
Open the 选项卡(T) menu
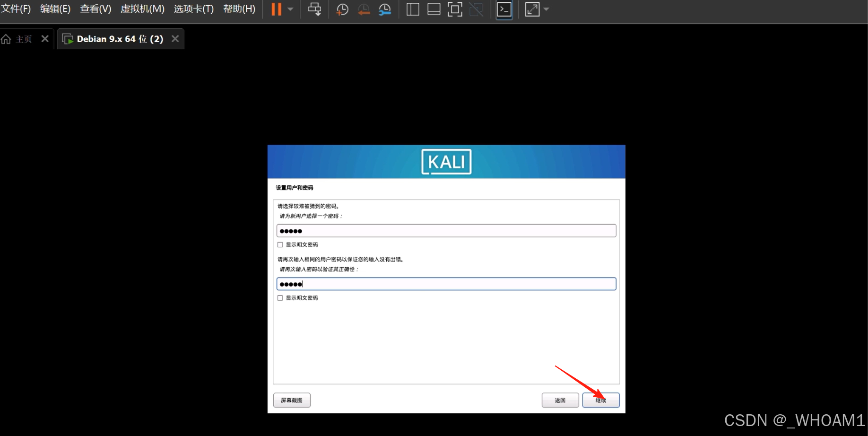click(x=194, y=9)
